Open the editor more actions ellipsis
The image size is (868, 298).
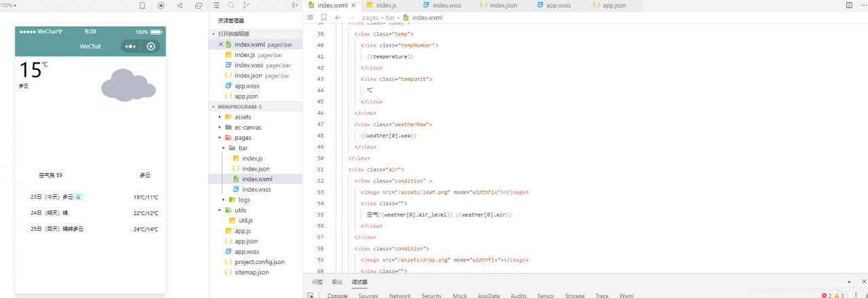(x=863, y=5)
